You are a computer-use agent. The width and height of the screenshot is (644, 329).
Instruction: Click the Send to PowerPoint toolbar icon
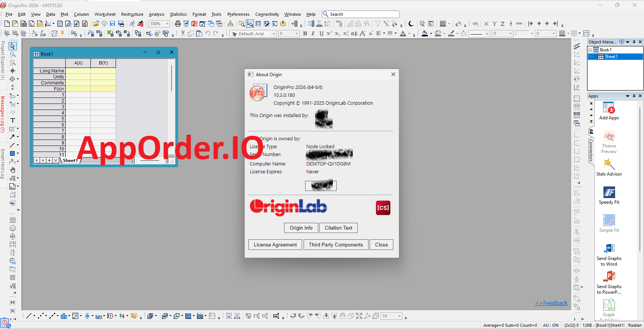click(194, 24)
